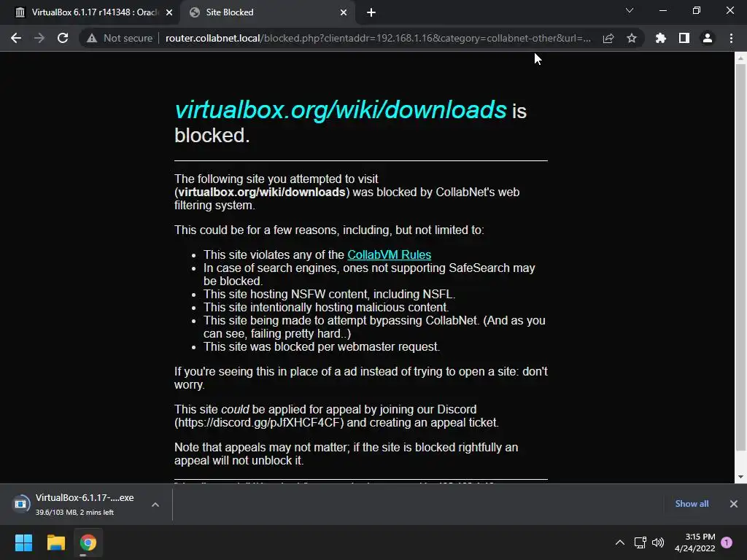
Task: Expand the VirtualBox download options chevron
Action: pos(155,505)
